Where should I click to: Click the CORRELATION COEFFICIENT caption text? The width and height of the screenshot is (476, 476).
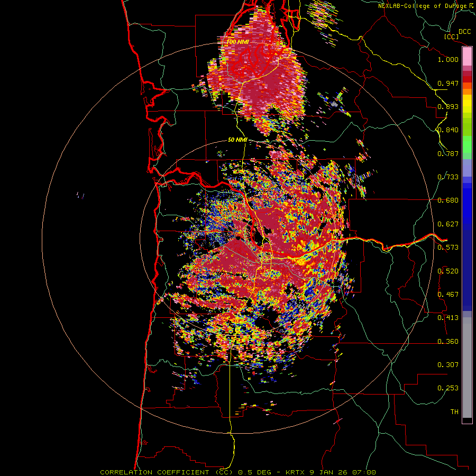[x=154, y=472]
